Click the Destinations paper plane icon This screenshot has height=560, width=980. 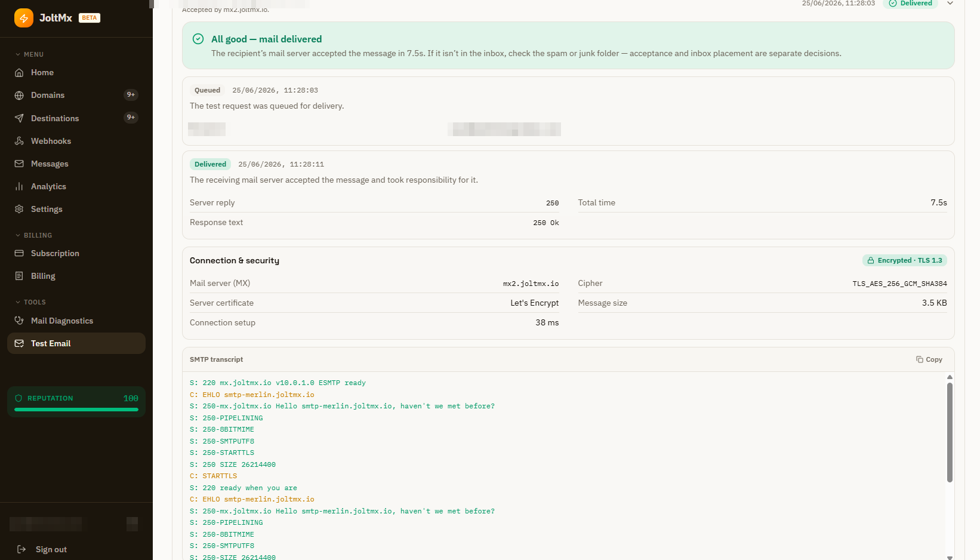point(19,118)
